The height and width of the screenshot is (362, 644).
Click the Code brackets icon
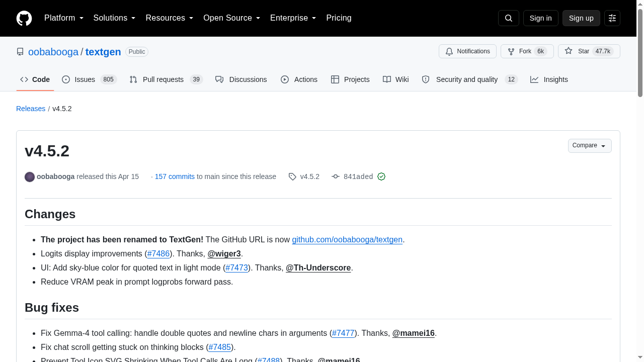tap(24, 79)
